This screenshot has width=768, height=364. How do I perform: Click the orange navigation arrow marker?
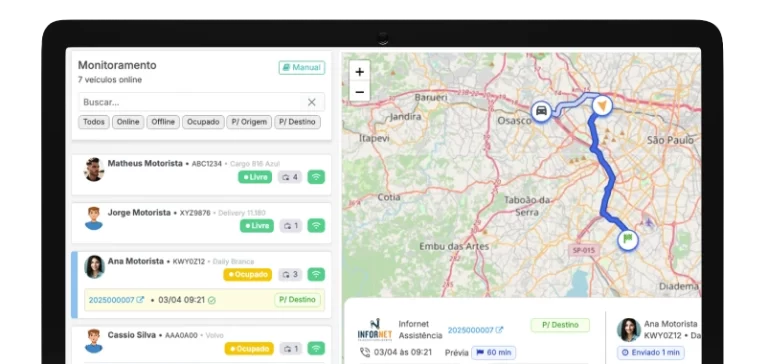coord(602,105)
